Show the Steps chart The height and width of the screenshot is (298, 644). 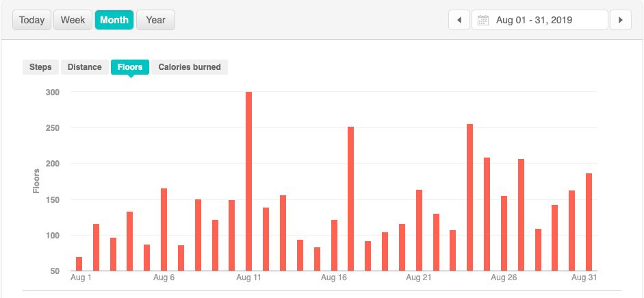coord(40,67)
